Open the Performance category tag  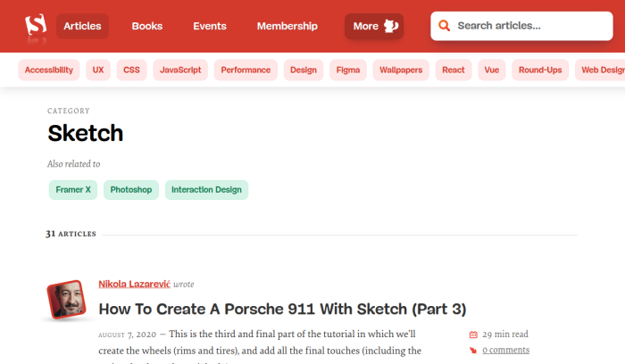coord(246,70)
